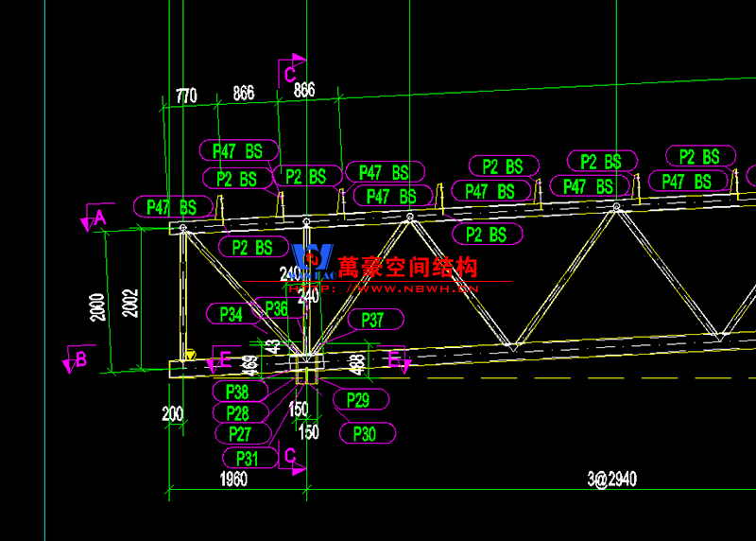Viewport: 756px width, 541px height.
Task: Pick the vertical 2000 dimension text
Action: pos(97,307)
